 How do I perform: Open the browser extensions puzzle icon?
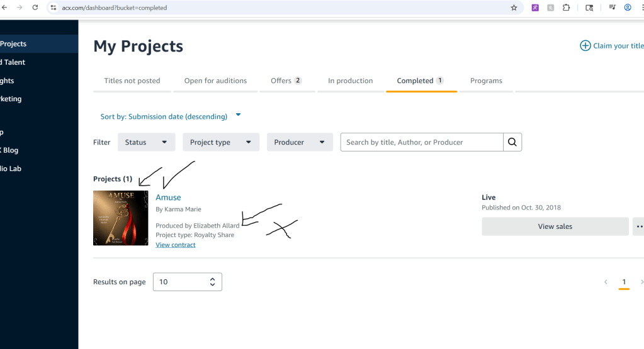[x=566, y=8]
